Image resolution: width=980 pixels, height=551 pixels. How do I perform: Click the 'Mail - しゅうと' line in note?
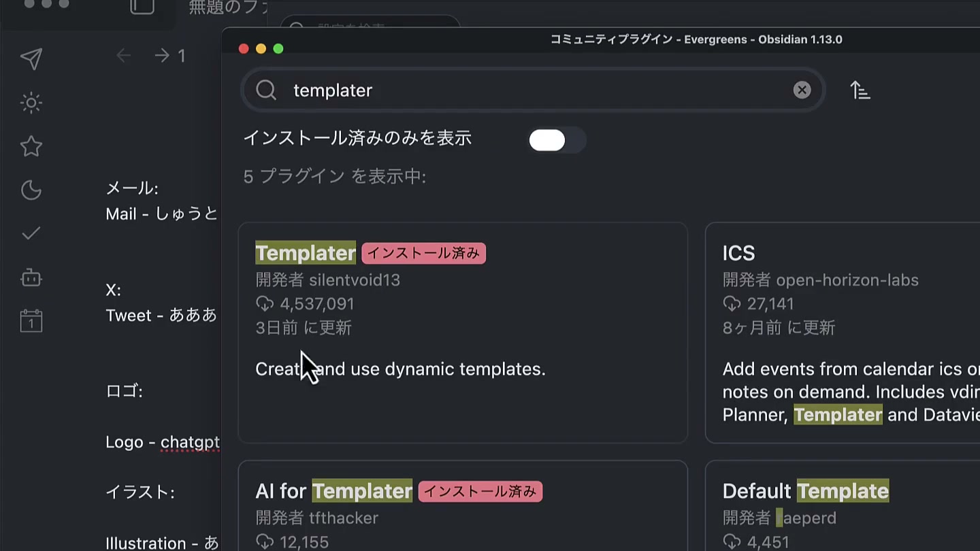(x=162, y=214)
